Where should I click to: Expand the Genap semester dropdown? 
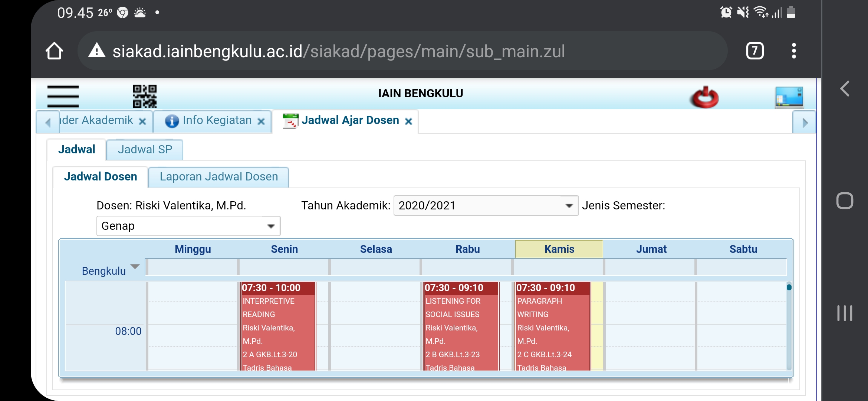pyautogui.click(x=271, y=226)
